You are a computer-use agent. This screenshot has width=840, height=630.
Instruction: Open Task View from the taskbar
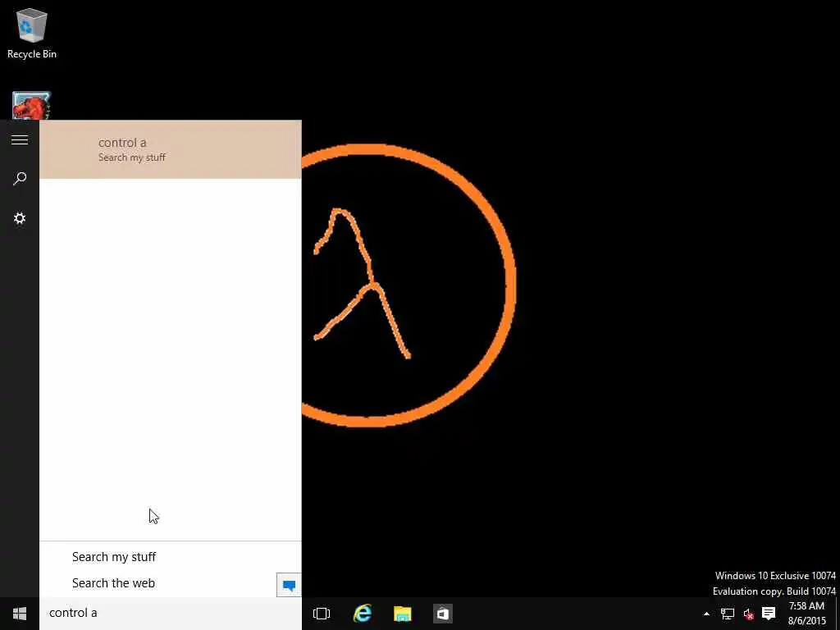[x=322, y=614]
